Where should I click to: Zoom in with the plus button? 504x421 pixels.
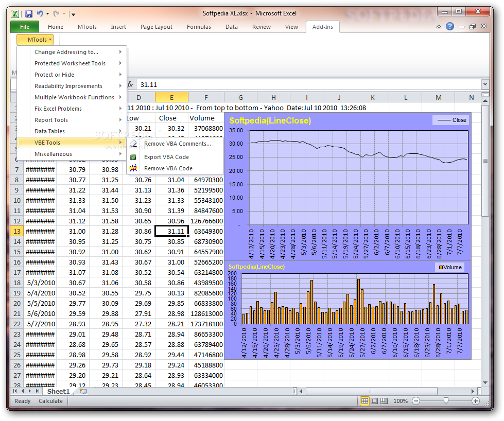pos(476,401)
